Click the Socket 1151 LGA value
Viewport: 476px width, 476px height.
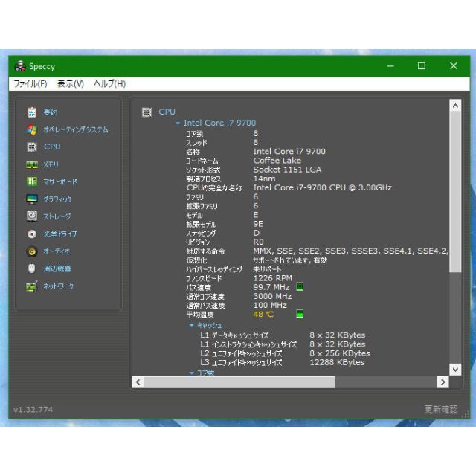point(287,170)
